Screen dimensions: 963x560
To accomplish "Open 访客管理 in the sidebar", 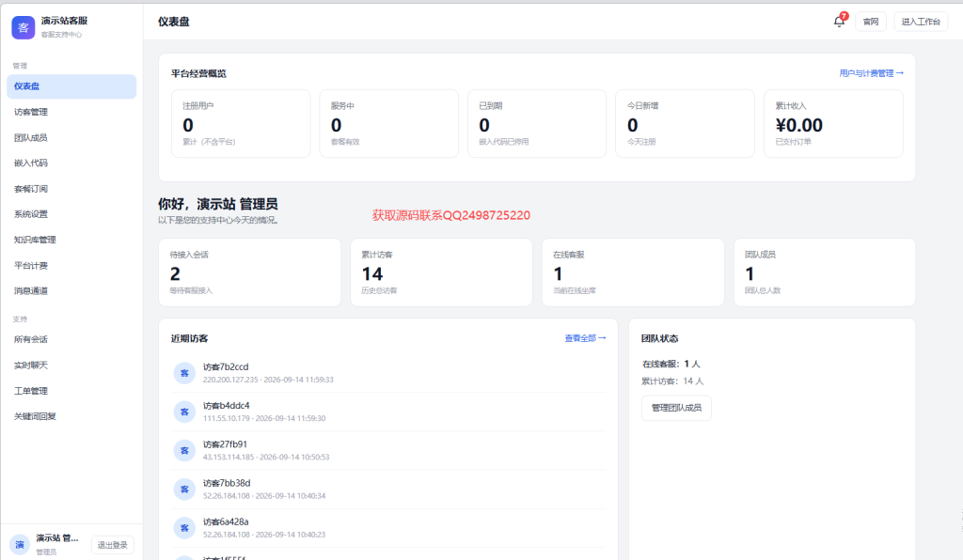I will pos(71,112).
